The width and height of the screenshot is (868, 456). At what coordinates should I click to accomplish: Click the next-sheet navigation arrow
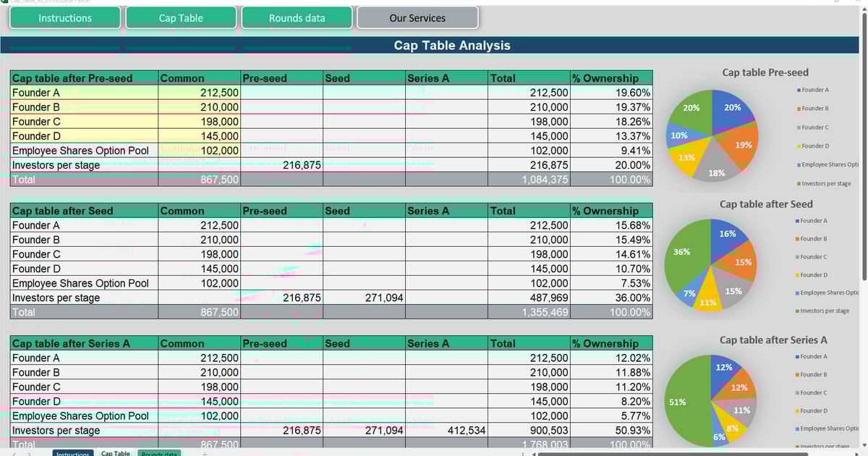[27, 453]
